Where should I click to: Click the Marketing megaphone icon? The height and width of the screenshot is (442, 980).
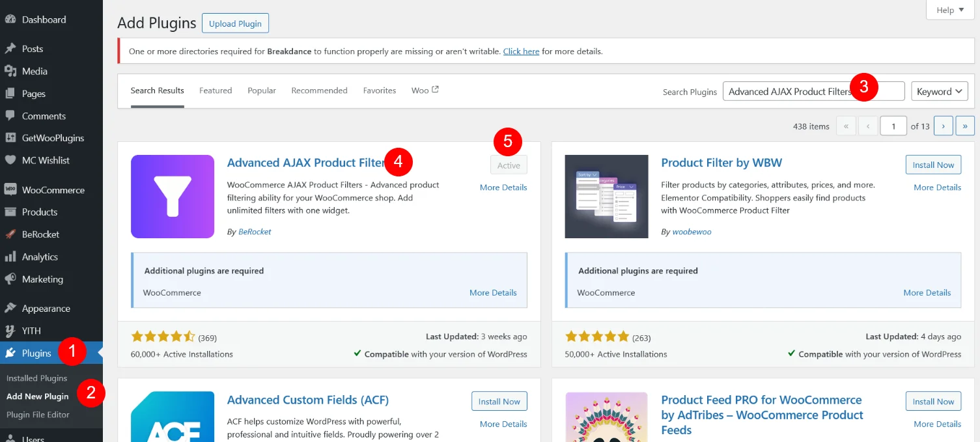point(10,279)
